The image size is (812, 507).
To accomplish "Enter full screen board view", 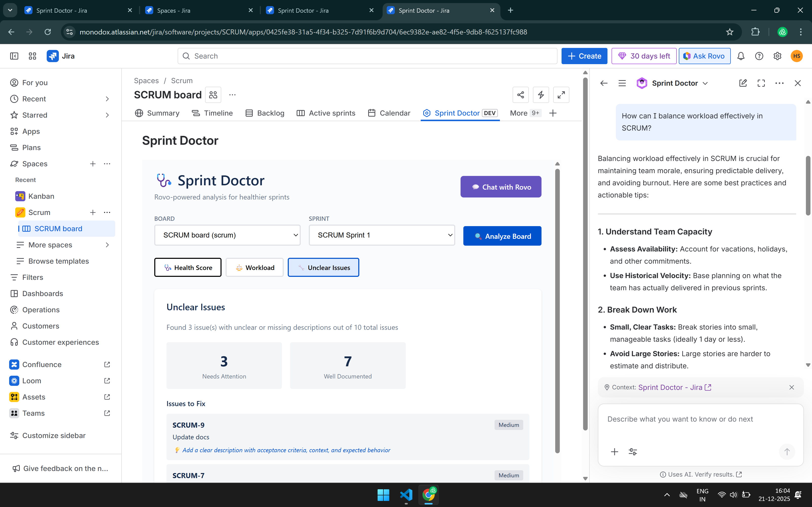I will [561, 95].
